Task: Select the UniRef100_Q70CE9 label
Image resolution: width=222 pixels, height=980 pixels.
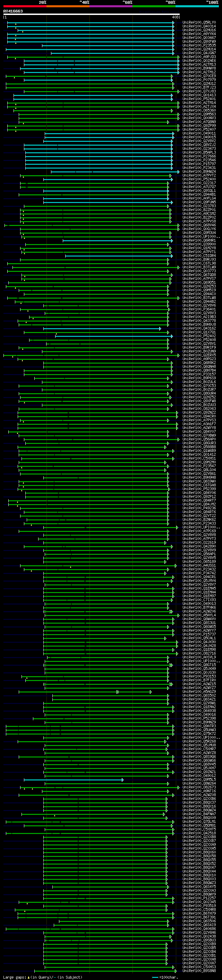Action: pos(199,76)
